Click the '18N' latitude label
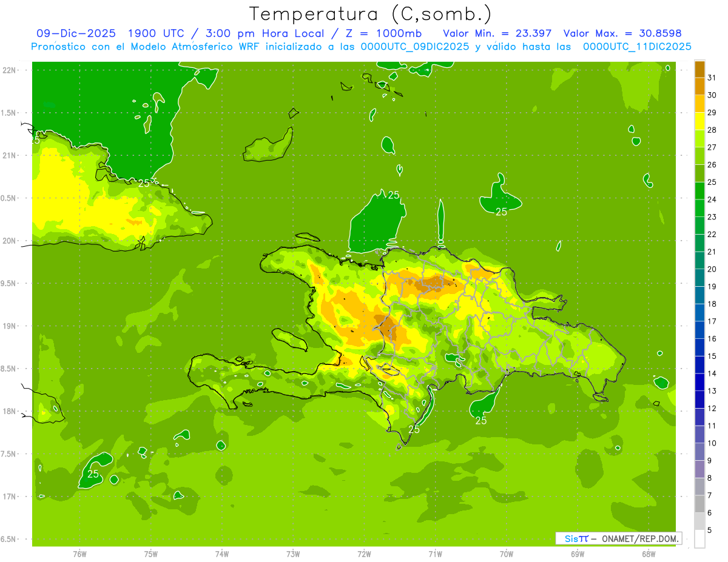The width and height of the screenshot is (728, 562). click(x=10, y=411)
